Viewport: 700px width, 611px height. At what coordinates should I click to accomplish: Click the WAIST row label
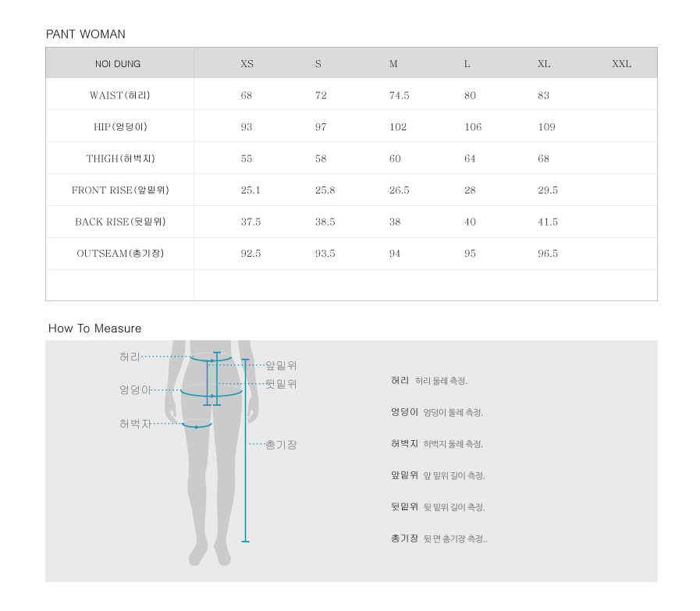tap(119, 95)
